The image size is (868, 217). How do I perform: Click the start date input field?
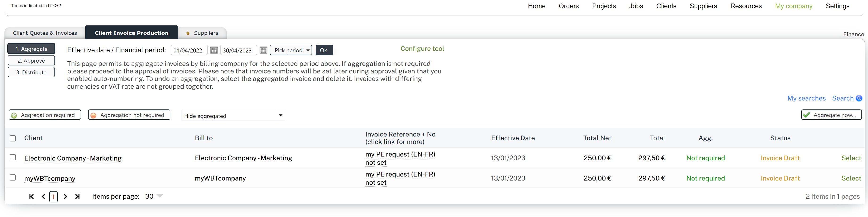188,50
